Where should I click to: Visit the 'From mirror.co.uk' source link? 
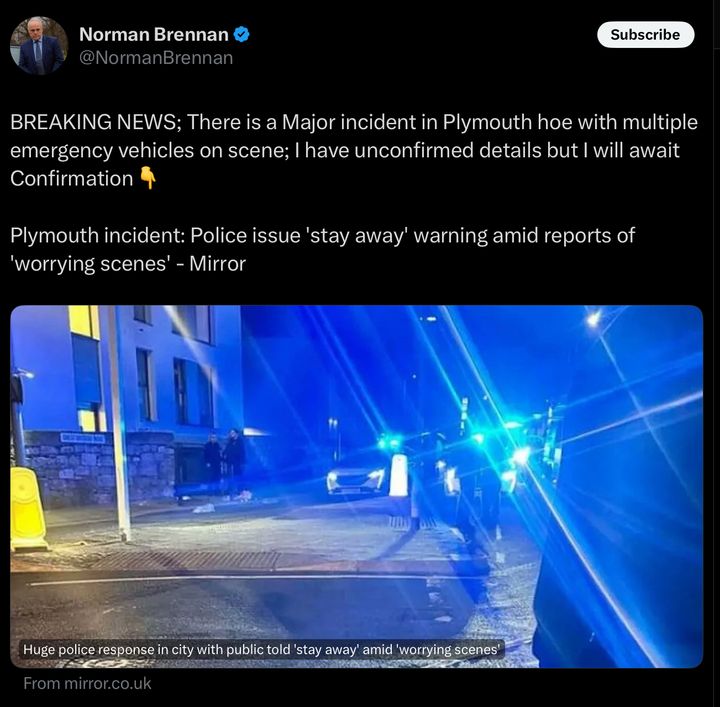87,683
